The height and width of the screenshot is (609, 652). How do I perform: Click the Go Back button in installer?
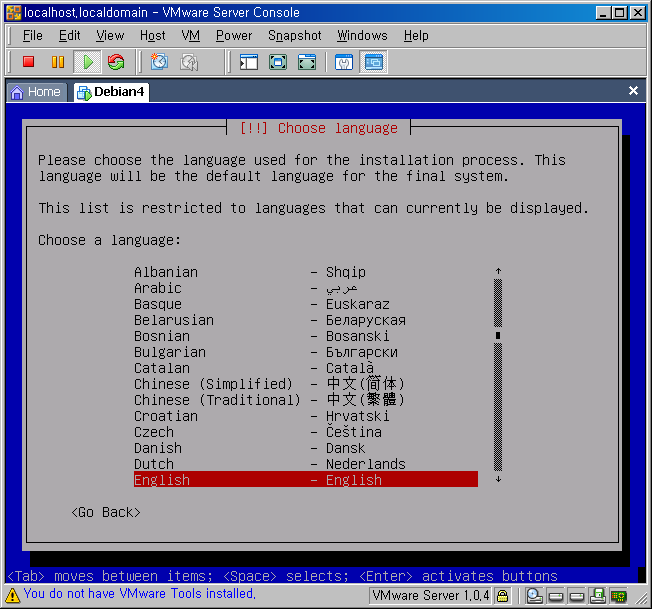[106, 512]
